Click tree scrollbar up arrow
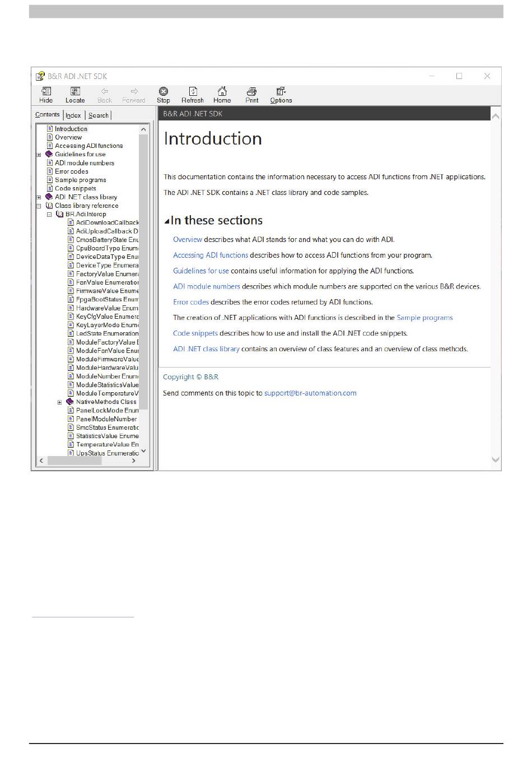The image size is (532, 767). [144, 129]
